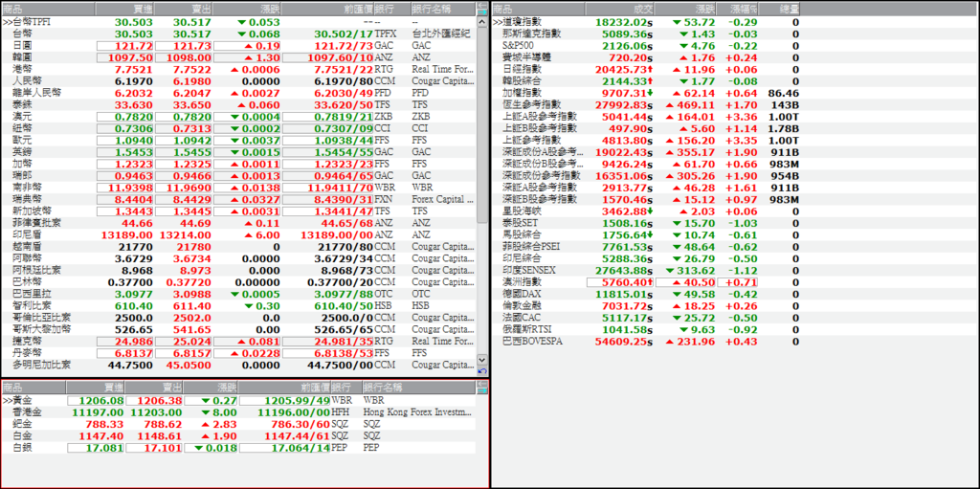
Task: Select the 南非幣 currency row
Action: pos(238,187)
